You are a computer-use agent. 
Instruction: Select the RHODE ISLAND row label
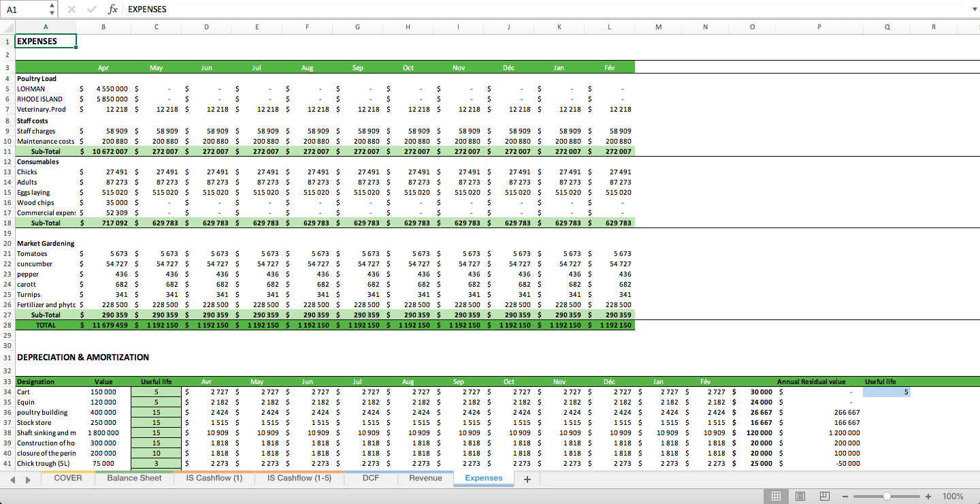[46, 99]
